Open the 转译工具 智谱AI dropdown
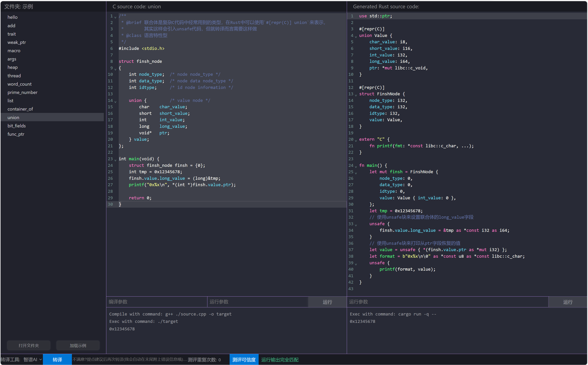Image resolution: width=588 pixels, height=365 pixels. pos(33,360)
